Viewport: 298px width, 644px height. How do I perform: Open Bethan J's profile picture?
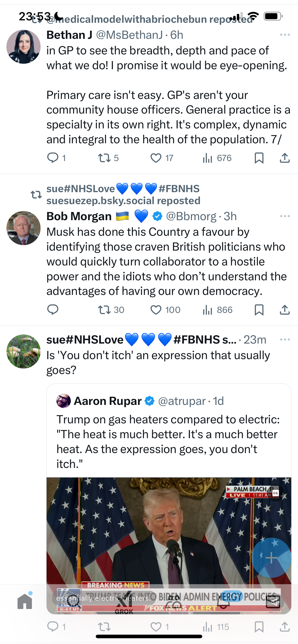click(x=24, y=47)
